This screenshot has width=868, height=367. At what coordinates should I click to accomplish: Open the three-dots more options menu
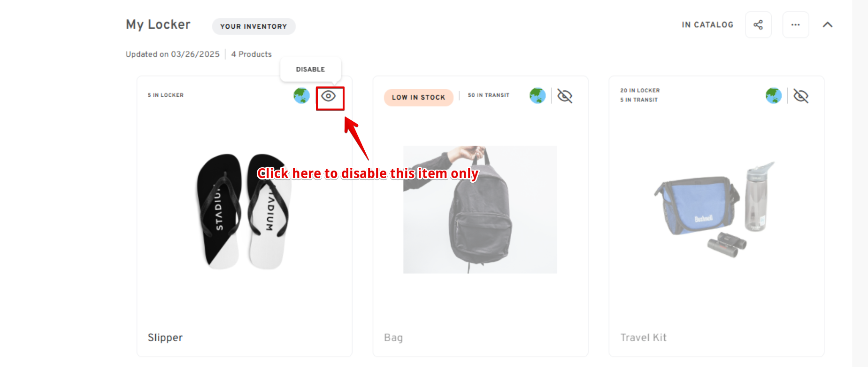[795, 25]
